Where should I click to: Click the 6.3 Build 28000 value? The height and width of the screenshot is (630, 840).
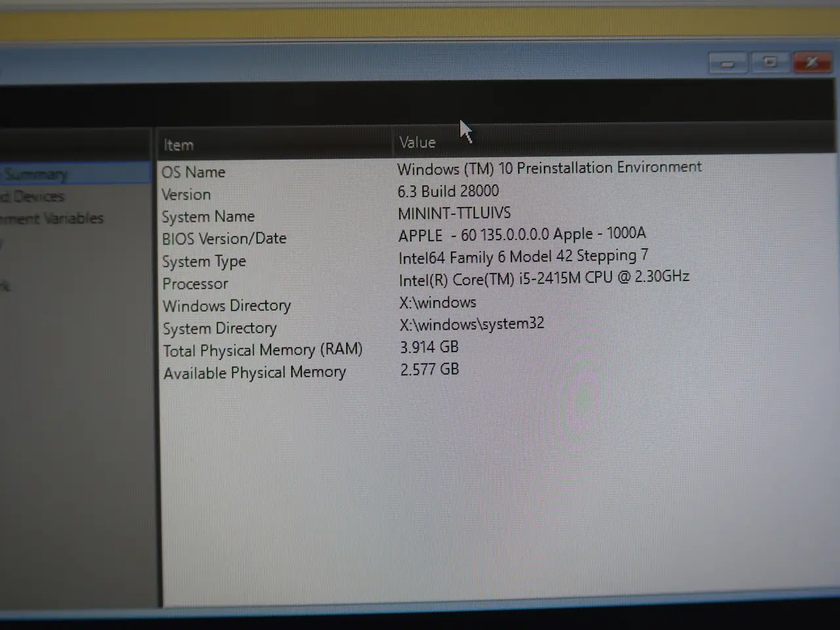click(x=448, y=191)
